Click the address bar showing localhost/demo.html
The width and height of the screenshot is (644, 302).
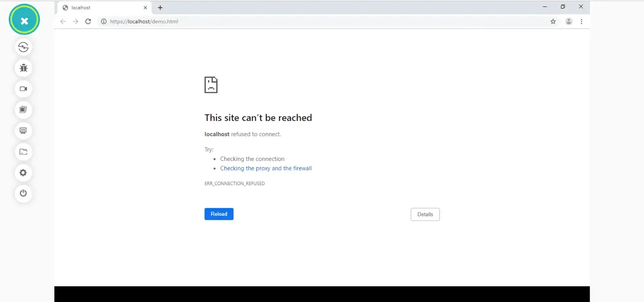click(x=282, y=22)
